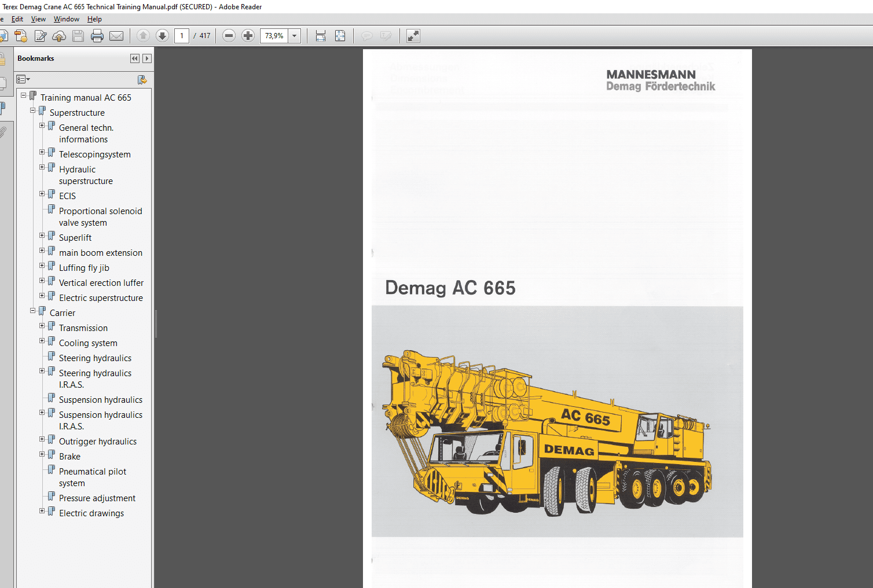Switch to full screen reading mode
This screenshot has height=588, width=873.
coord(413,35)
